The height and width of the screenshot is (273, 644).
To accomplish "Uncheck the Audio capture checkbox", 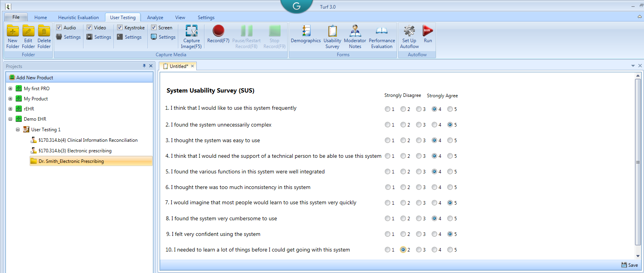I will tap(59, 27).
